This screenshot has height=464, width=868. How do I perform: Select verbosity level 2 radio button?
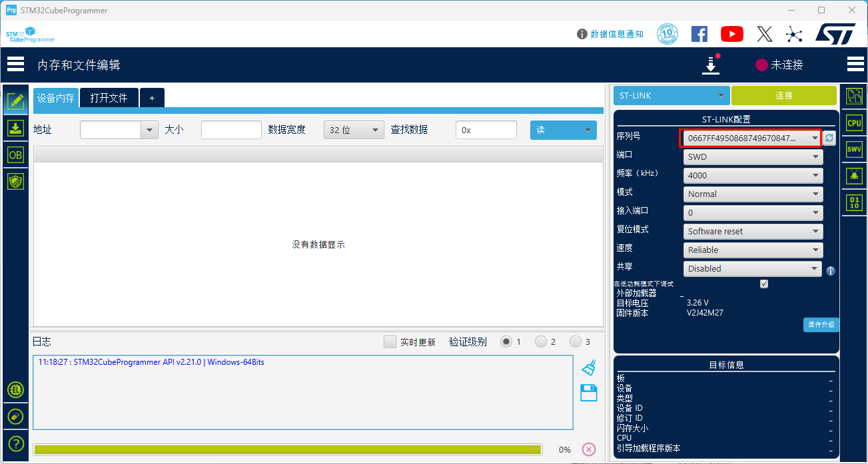coord(540,341)
